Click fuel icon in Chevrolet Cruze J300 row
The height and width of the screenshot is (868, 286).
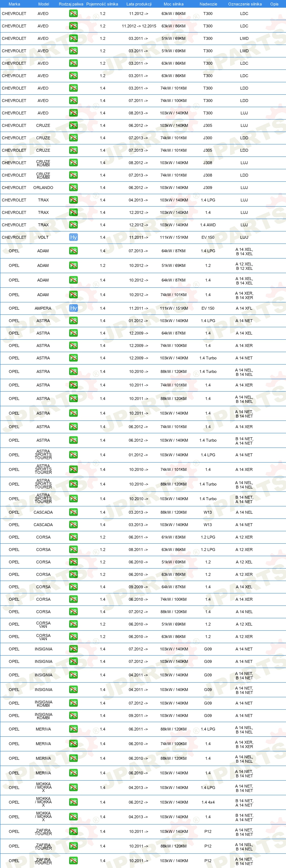point(73,138)
